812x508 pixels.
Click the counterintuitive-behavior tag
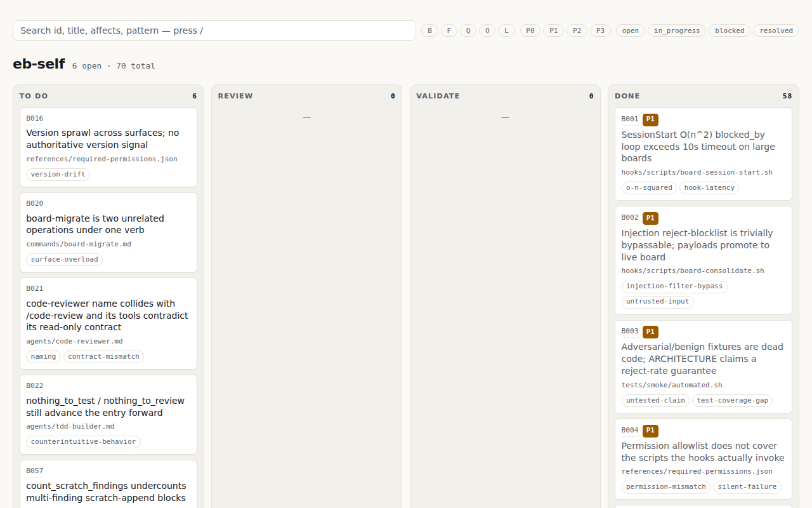pos(83,441)
